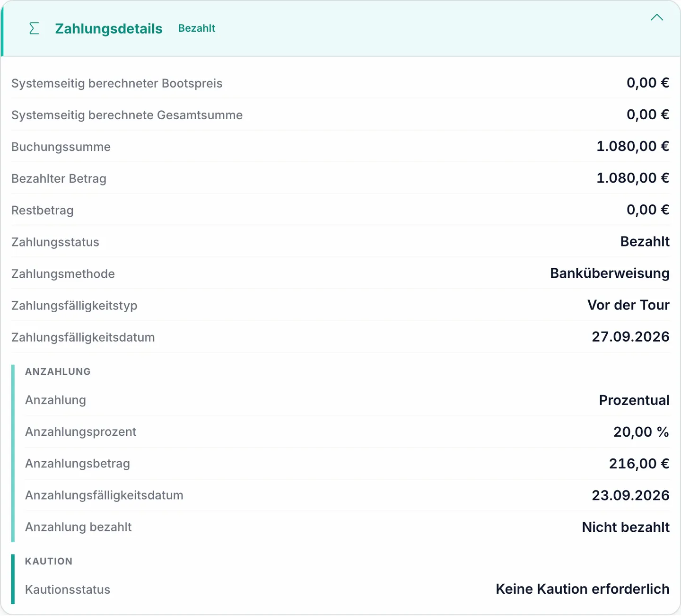Image resolution: width=681 pixels, height=616 pixels.
Task: Select the deposit due date 23.09.2026
Action: [631, 495]
